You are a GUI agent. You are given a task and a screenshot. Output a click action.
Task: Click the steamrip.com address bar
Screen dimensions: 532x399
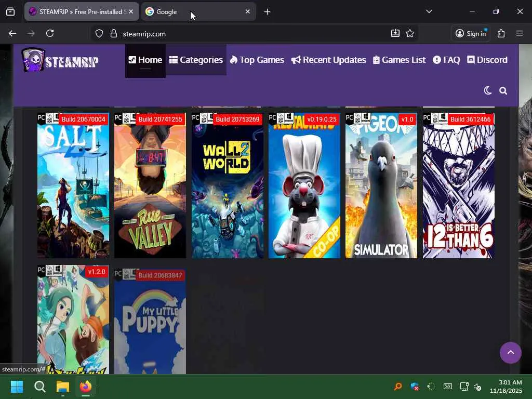(255, 34)
